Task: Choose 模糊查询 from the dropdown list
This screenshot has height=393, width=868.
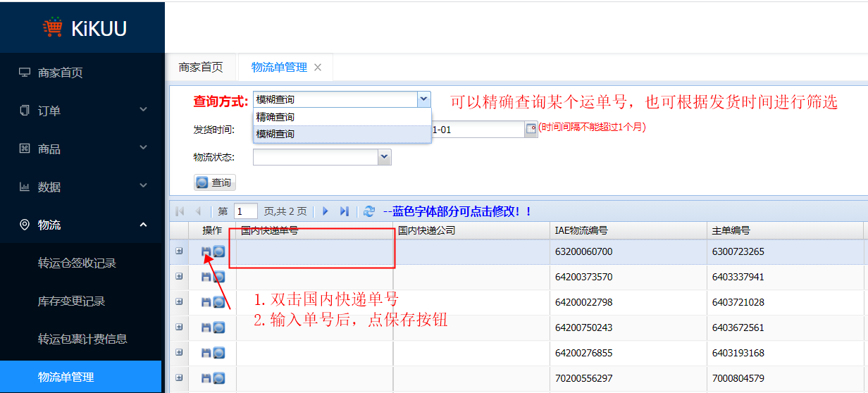Action: click(342, 134)
